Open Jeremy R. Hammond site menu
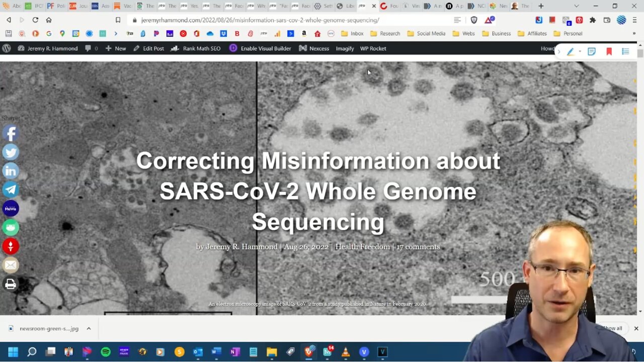The height and width of the screenshot is (362, 644). pyautogui.click(x=47, y=48)
